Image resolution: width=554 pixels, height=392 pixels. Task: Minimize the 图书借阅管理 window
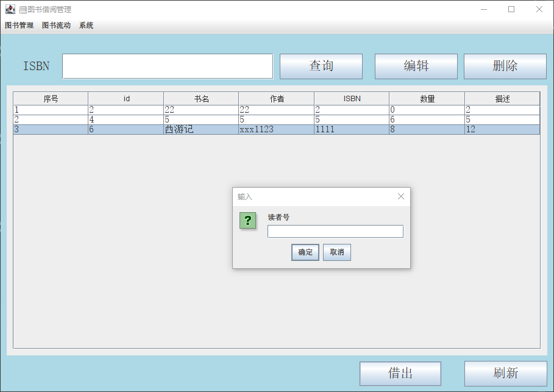click(x=484, y=9)
